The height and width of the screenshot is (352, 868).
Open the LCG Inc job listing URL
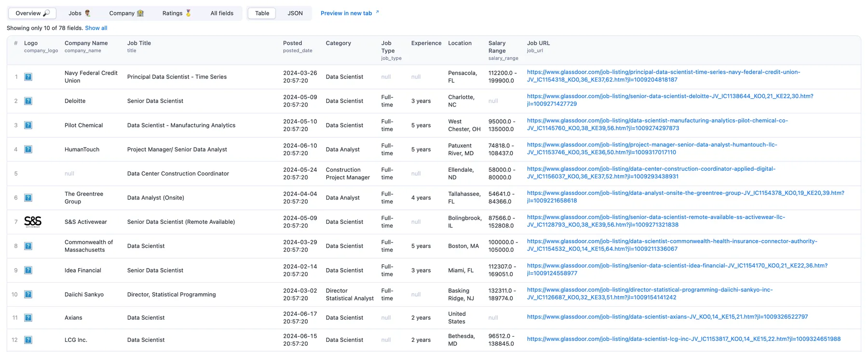pyautogui.click(x=684, y=339)
